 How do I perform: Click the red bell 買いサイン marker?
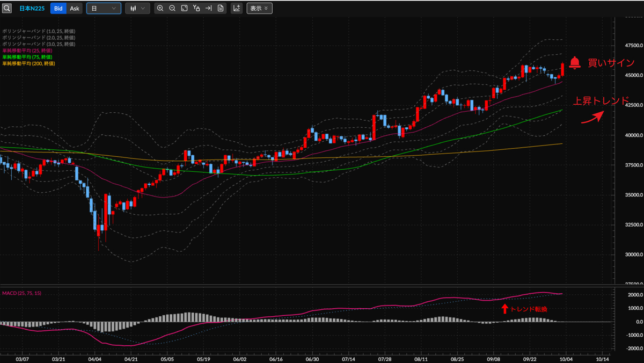tap(575, 63)
